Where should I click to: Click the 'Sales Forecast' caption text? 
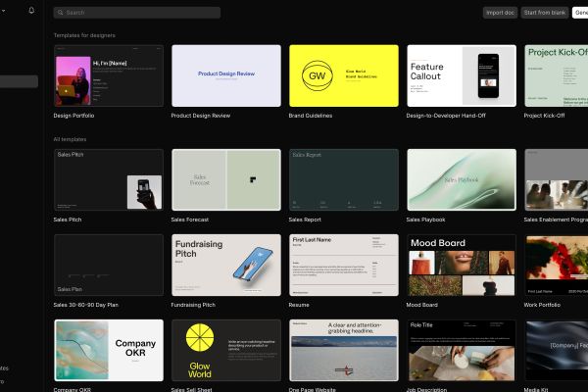click(x=190, y=220)
